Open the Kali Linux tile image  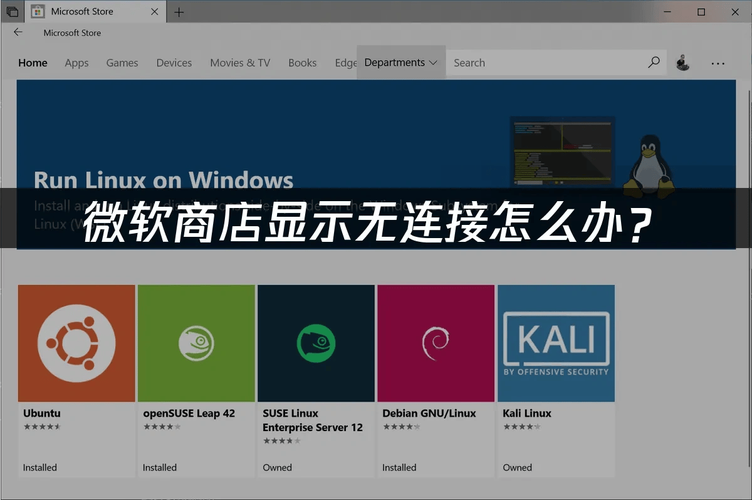tap(556, 343)
